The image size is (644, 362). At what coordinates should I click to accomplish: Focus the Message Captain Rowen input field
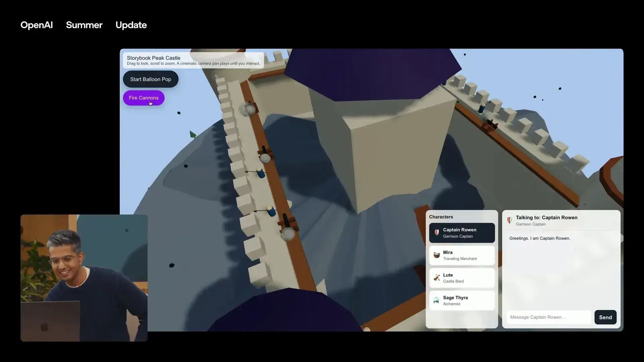tap(548, 317)
